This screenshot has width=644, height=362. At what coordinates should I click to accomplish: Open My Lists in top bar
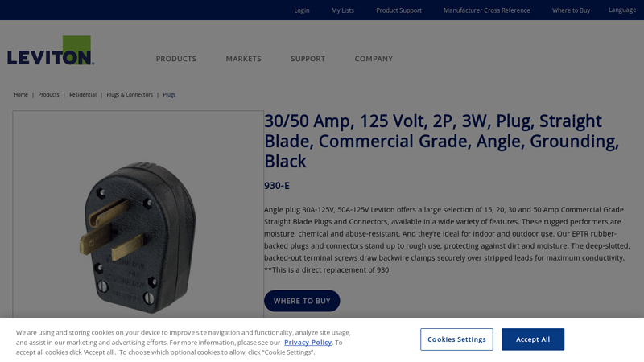click(x=343, y=10)
